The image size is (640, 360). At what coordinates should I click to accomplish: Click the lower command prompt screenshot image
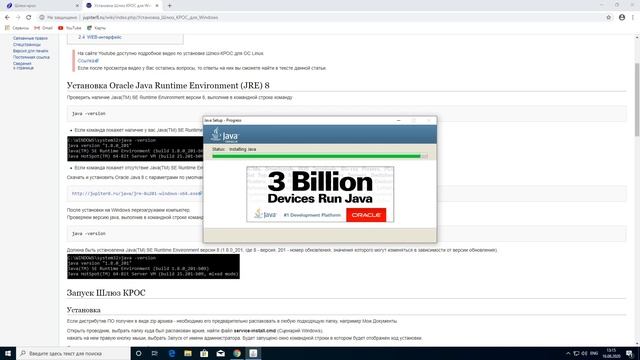point(153,267)
